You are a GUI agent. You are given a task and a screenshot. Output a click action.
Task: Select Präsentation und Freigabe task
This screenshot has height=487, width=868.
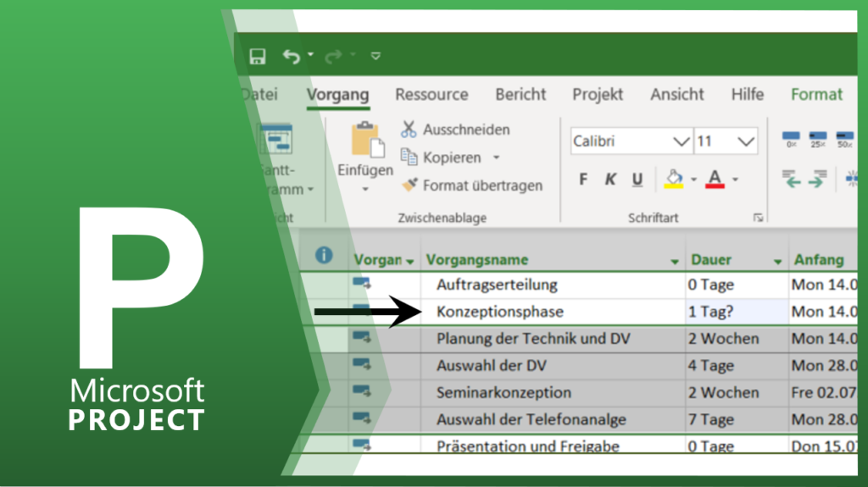pyautogui.click(x=527, y=446)
